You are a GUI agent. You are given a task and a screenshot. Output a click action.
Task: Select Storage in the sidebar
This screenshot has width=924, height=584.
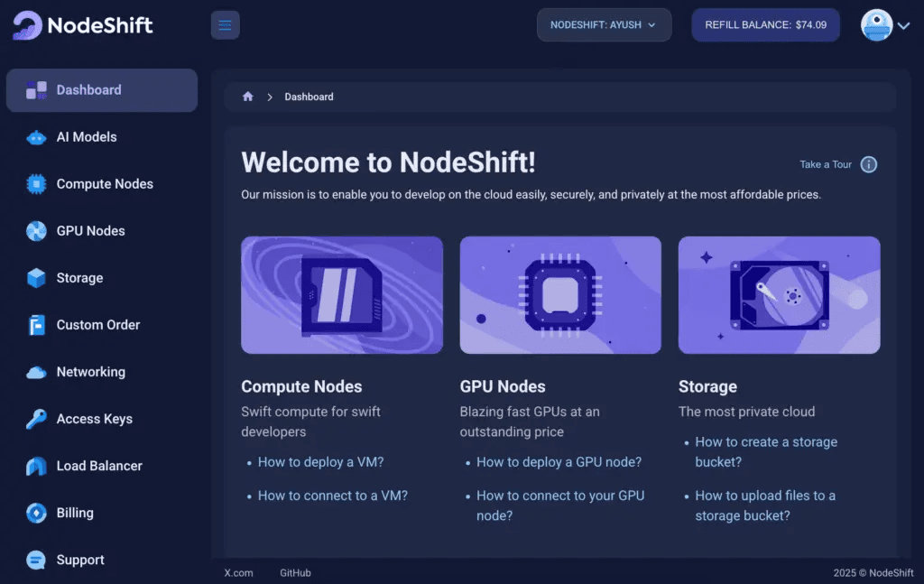(79, 278)
